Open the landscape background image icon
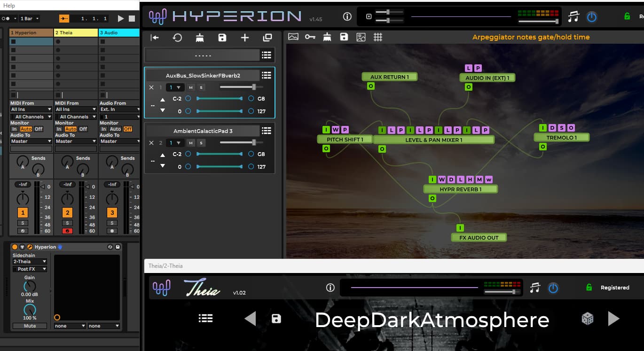The width and height of the screenshot is (644, 351). pos(293,37)
